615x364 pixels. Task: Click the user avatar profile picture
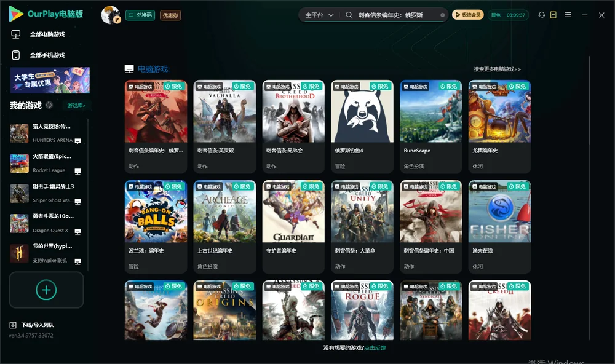(111, 15)
